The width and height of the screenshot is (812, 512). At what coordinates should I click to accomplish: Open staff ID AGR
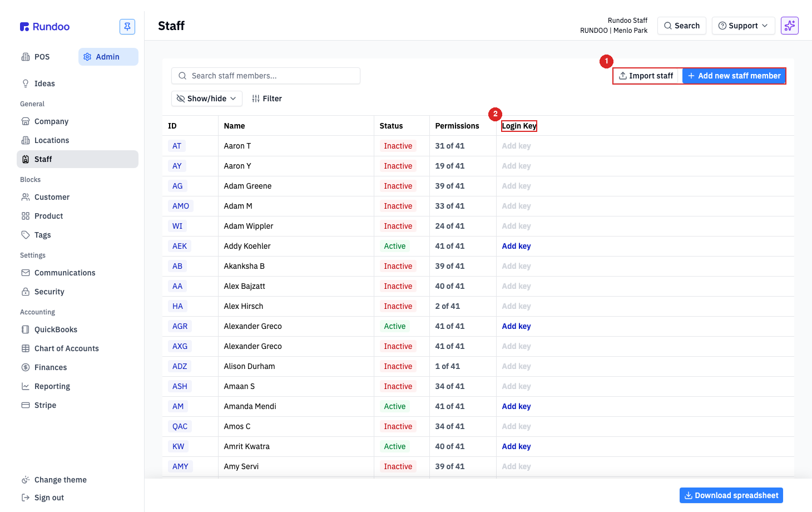click(180, 326)
